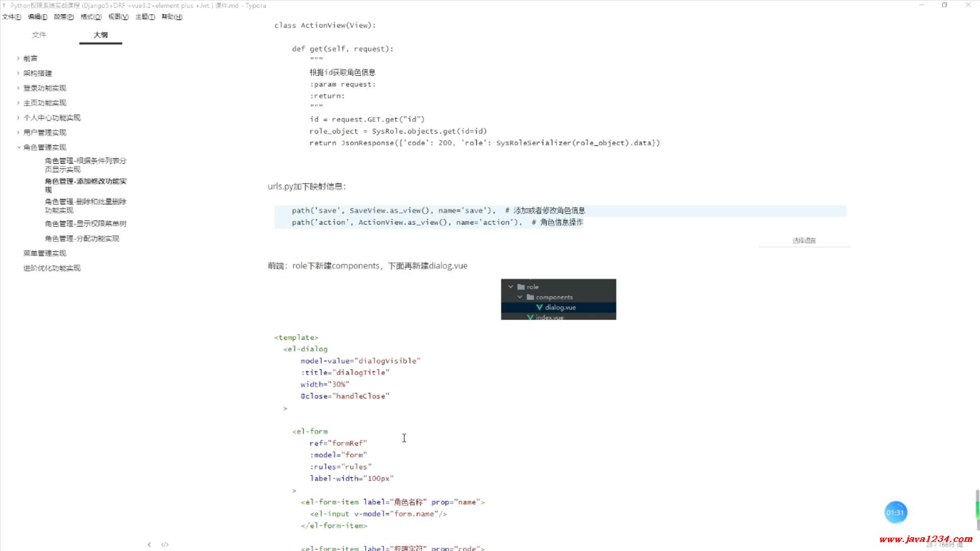
Task: Restore the window size button
Action: 944,5
